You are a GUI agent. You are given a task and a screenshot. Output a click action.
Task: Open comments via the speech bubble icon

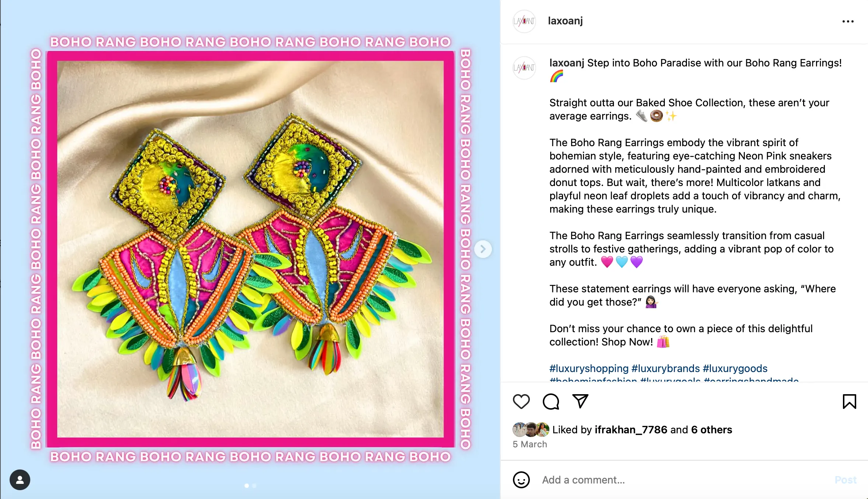pyautogui.click(x=551, y=401)
